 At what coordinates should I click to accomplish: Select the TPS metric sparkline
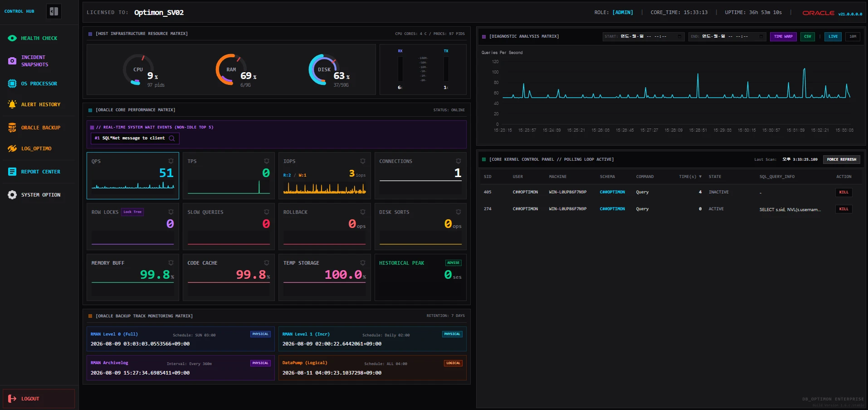(x=229, y=187)
